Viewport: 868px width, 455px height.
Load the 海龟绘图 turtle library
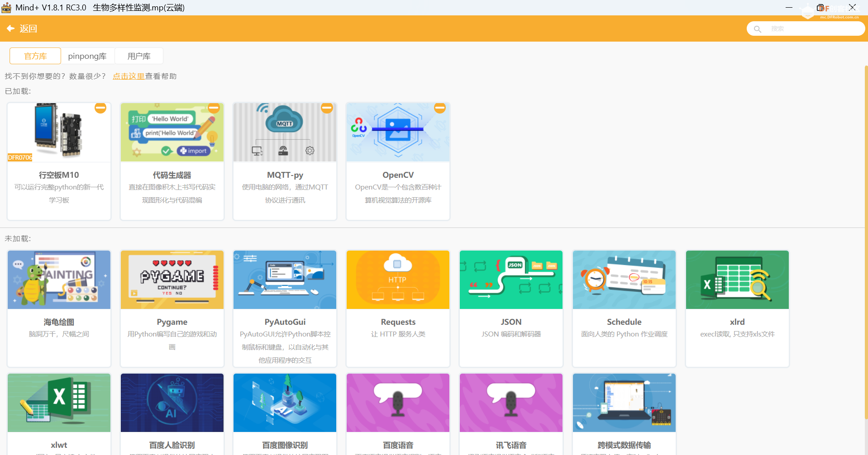click(59, 308)
